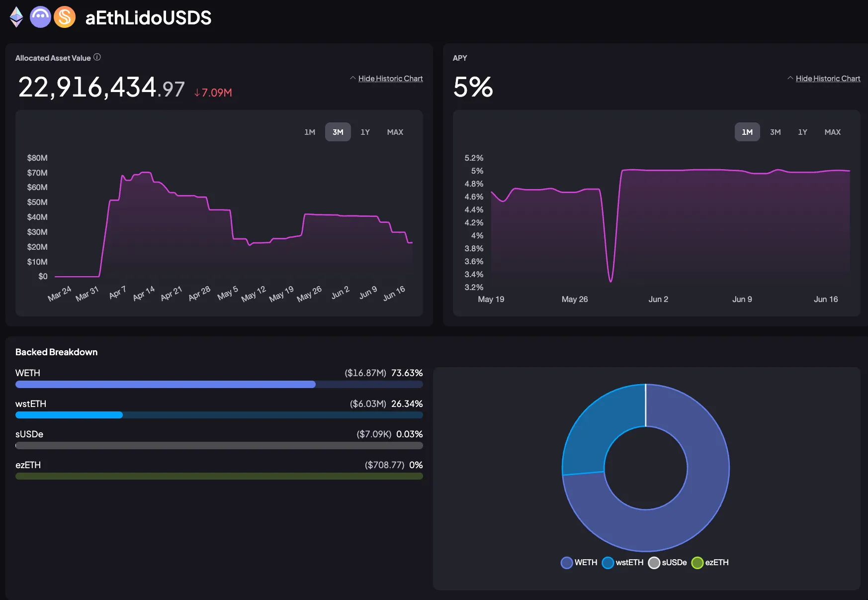Click the WETH 73.63% percentage

[407, 373]
